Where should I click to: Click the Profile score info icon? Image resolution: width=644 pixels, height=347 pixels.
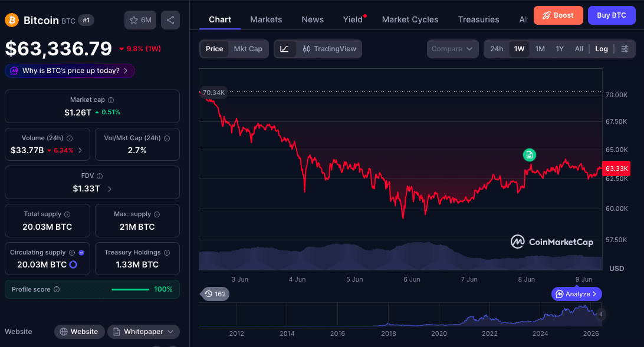[x=57, y=290]
